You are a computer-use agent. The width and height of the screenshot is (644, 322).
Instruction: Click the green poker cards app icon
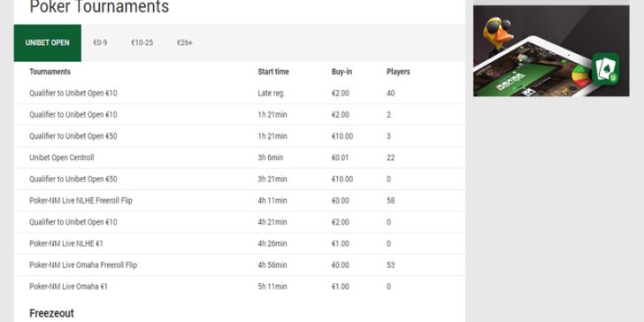pos(605,69)
